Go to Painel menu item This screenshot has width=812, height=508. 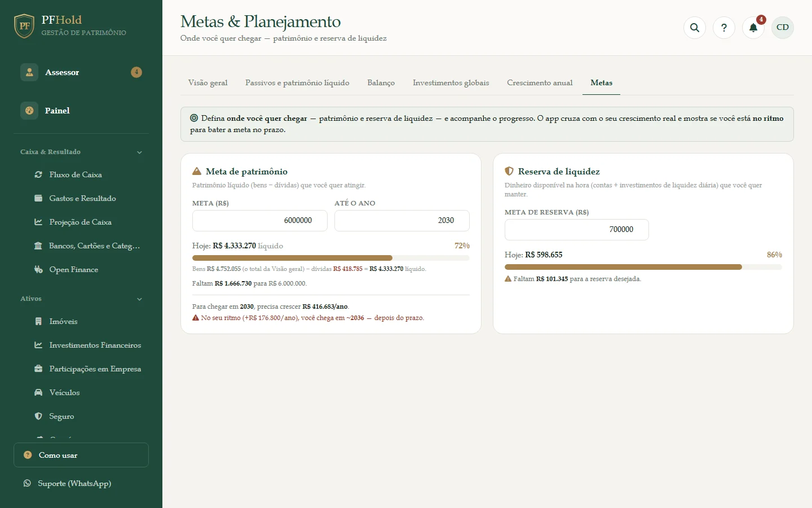click(x=81, y=111)
